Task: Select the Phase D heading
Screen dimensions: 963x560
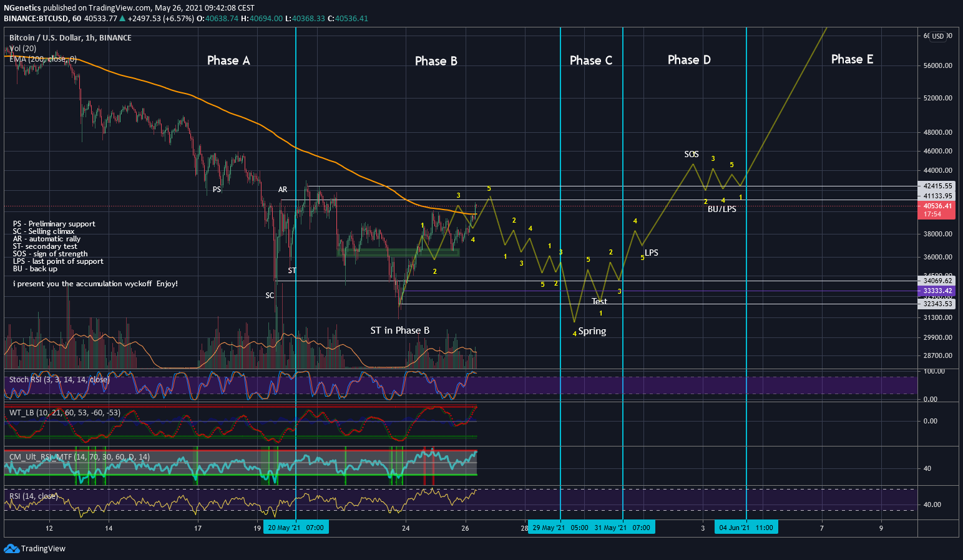Action: (x=689, y=60)
